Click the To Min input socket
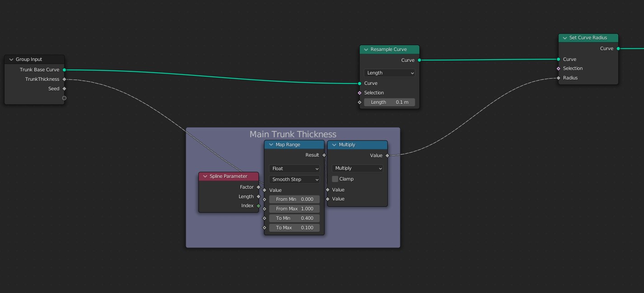644x293 pixels. (x=264, y=218)
